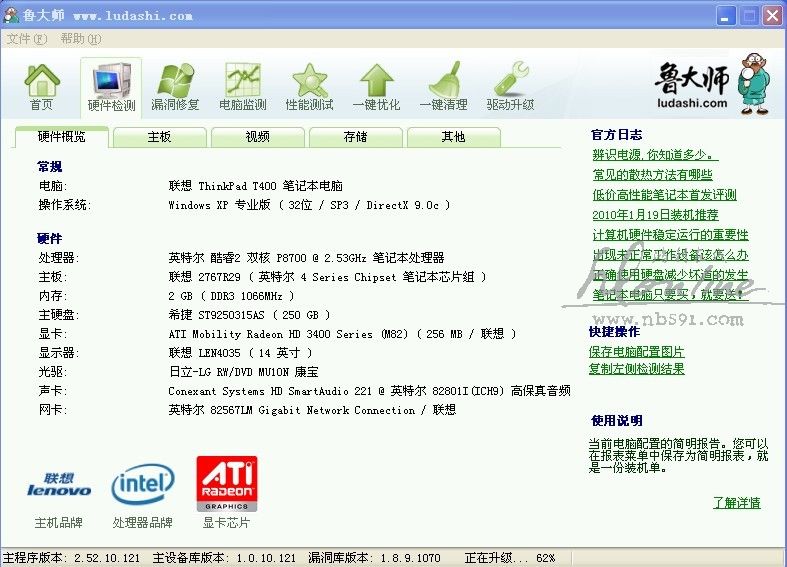Open the 了解详情 link

[x=736, y=503]
